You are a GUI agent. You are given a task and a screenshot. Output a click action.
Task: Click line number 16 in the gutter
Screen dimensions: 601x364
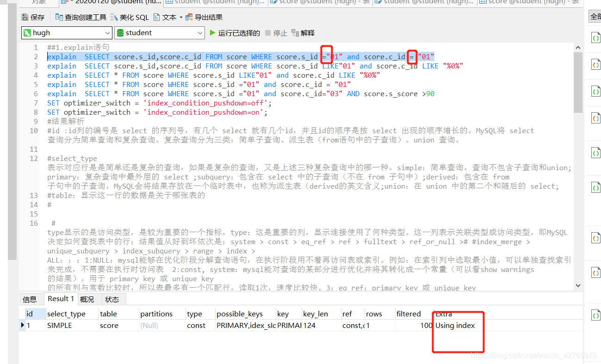[34, 223]
